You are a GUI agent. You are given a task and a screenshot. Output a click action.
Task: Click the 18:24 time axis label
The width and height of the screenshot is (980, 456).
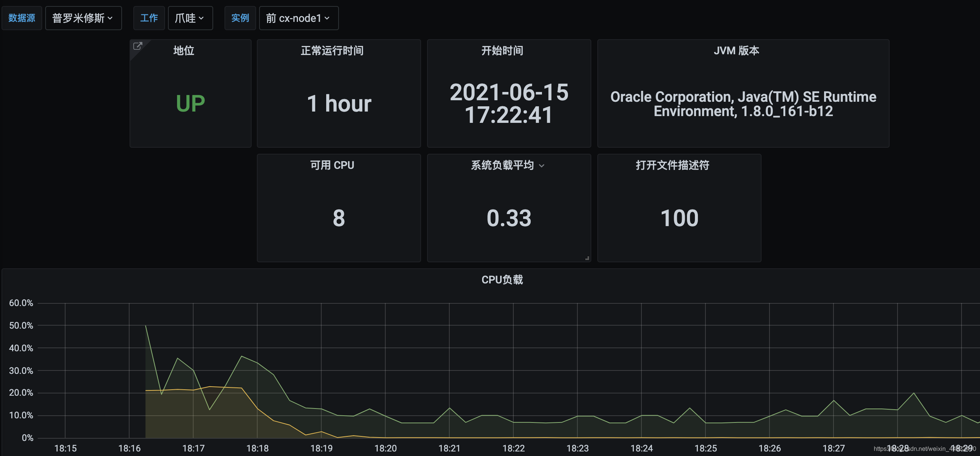(x=641, y=448)
